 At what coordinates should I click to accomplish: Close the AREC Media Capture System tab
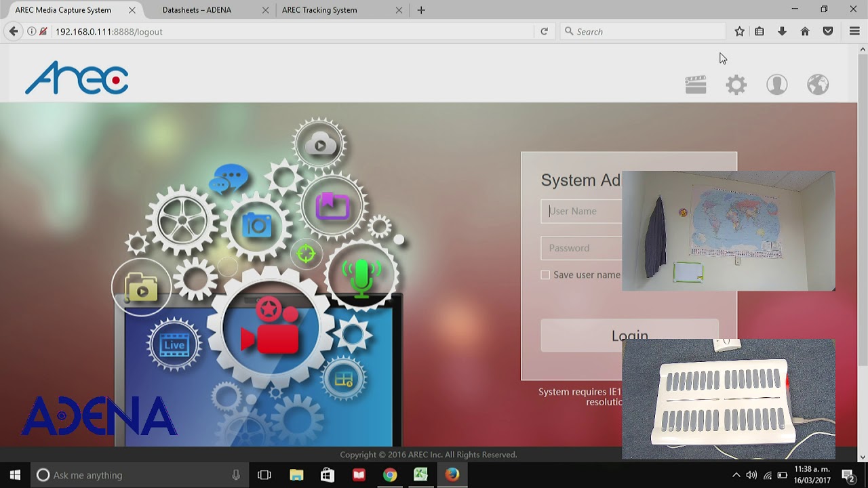click(132, 10)
